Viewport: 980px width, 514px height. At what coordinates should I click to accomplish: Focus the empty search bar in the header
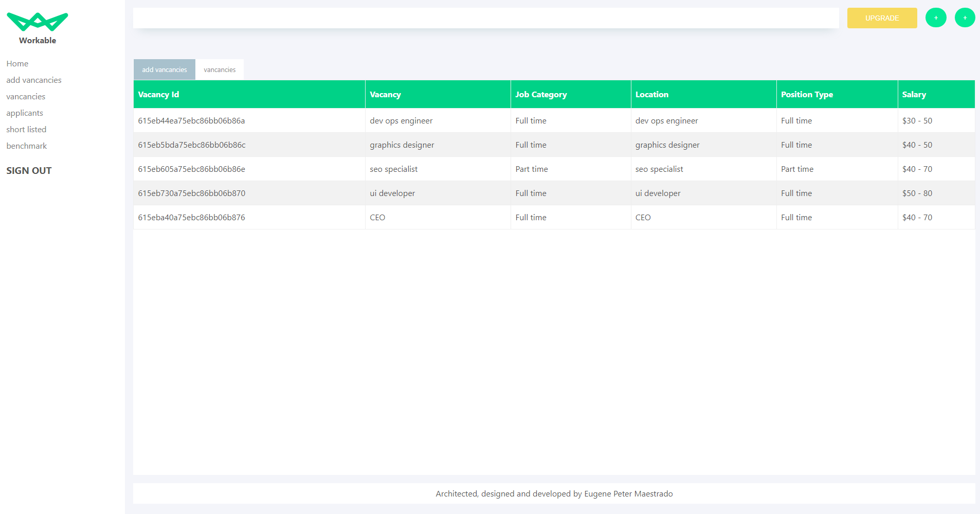tap(486, 18)
